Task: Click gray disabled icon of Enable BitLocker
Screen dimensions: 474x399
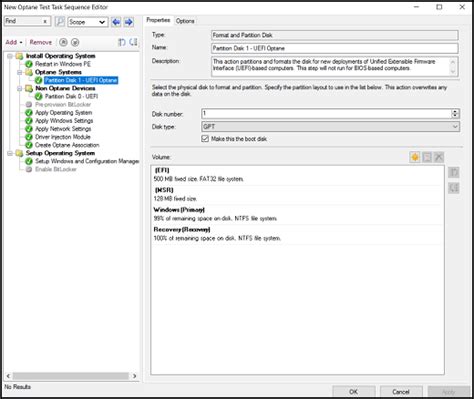Action: pos(29,169)
